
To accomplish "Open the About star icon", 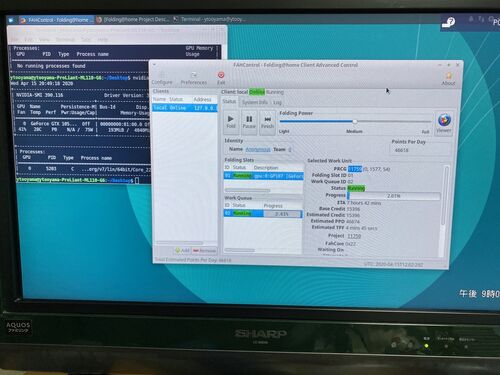I will pos(448,79).
